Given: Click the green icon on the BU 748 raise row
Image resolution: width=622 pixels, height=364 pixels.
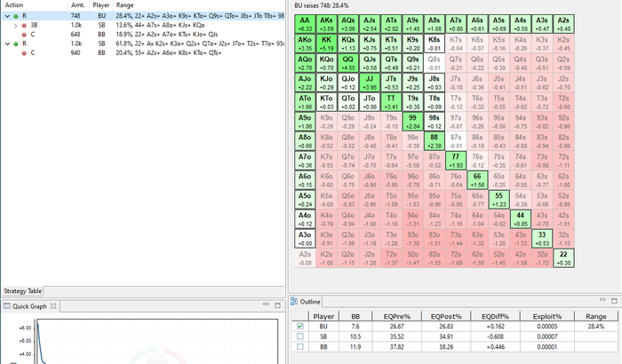Looking at the screenshot, I should pos(16,16).
